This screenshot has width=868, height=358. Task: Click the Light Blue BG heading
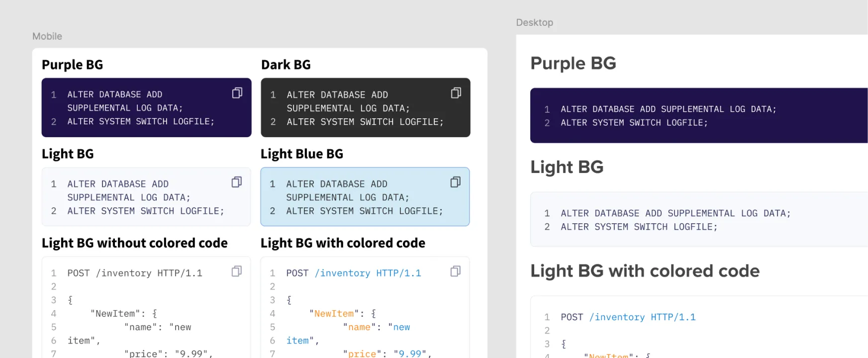click(302, 154)
